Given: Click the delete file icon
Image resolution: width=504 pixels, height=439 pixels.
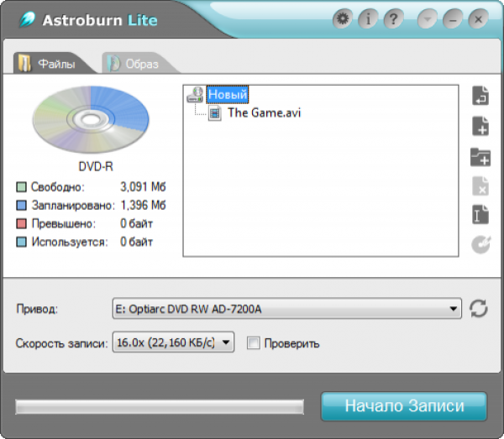Looking at the screenshot, I should pos(480,186).
